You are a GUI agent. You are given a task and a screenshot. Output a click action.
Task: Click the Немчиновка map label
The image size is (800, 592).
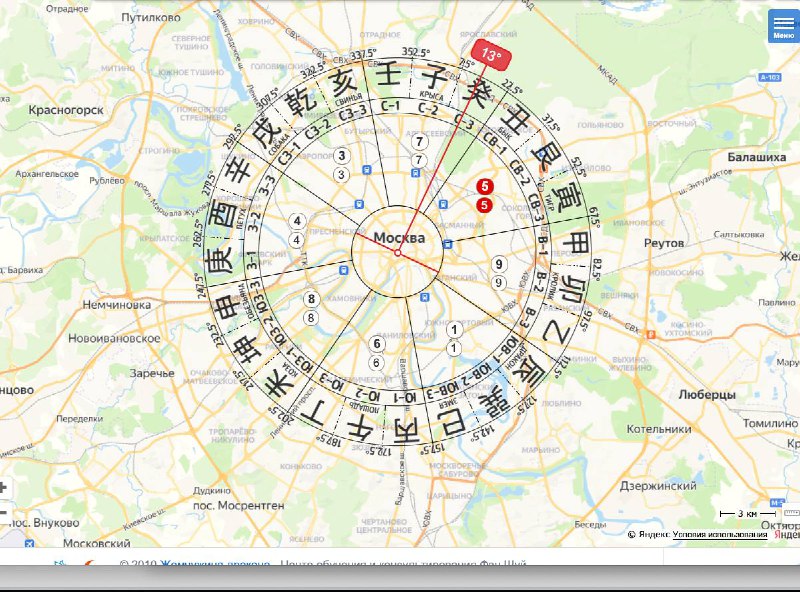pos(117,305)
